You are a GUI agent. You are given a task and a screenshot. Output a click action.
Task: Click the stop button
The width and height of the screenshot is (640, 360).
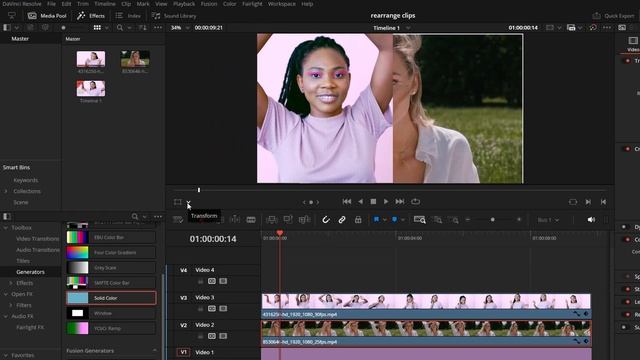tap(373, 202)
